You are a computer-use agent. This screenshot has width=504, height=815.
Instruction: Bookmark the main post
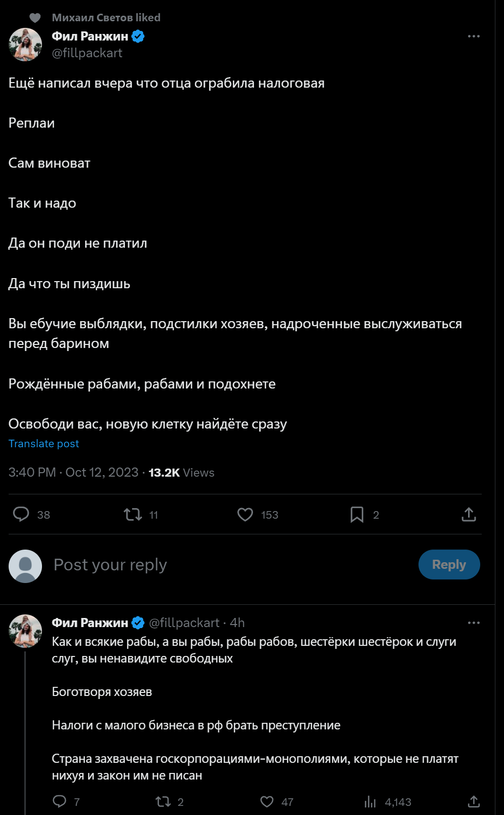coord(357,515)
